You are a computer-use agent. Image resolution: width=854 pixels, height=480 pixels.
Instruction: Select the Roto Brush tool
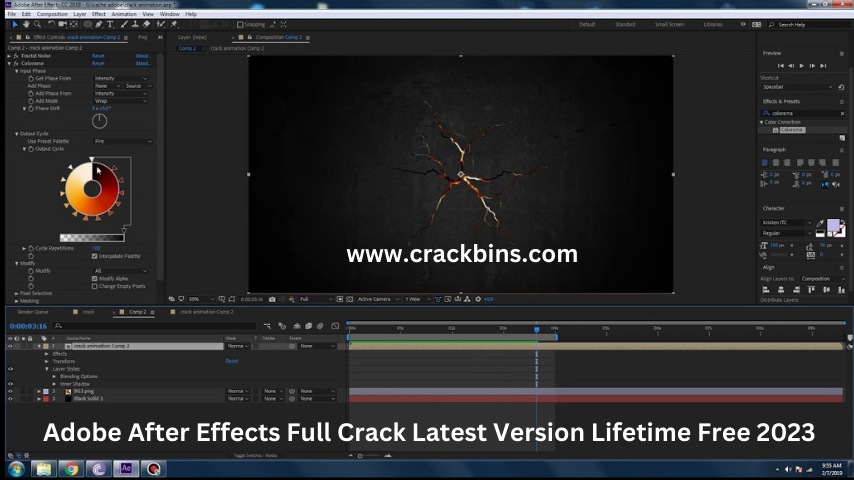pos(161,25)
